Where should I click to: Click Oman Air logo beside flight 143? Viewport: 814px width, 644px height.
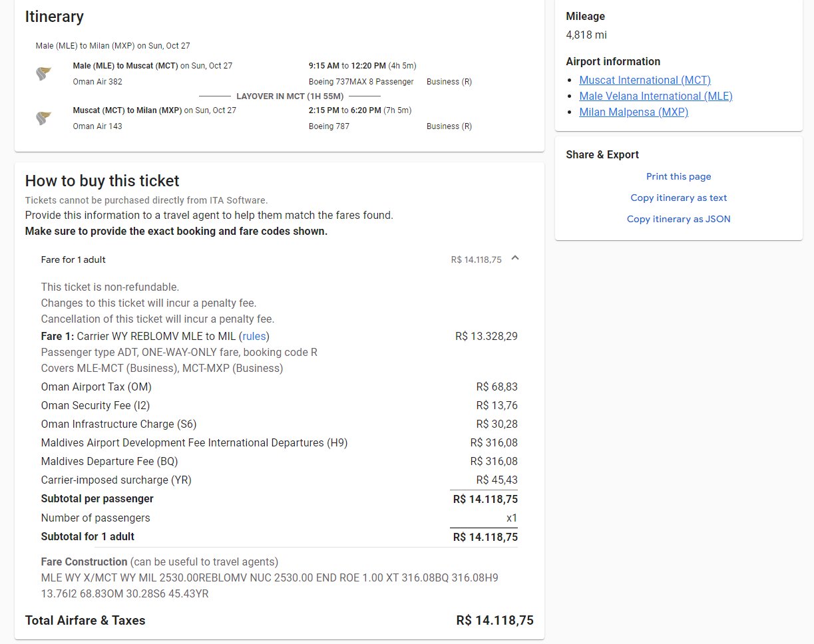pos(45,118)
